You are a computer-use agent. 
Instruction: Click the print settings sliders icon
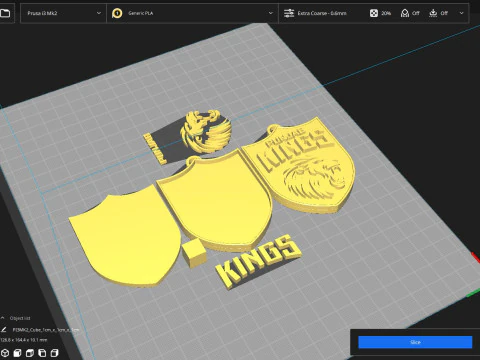point(289,13)
